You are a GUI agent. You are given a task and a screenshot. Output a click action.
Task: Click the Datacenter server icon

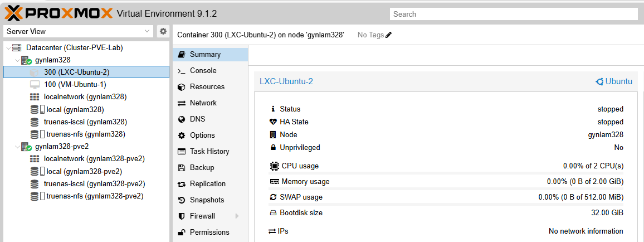coord(17,48)
